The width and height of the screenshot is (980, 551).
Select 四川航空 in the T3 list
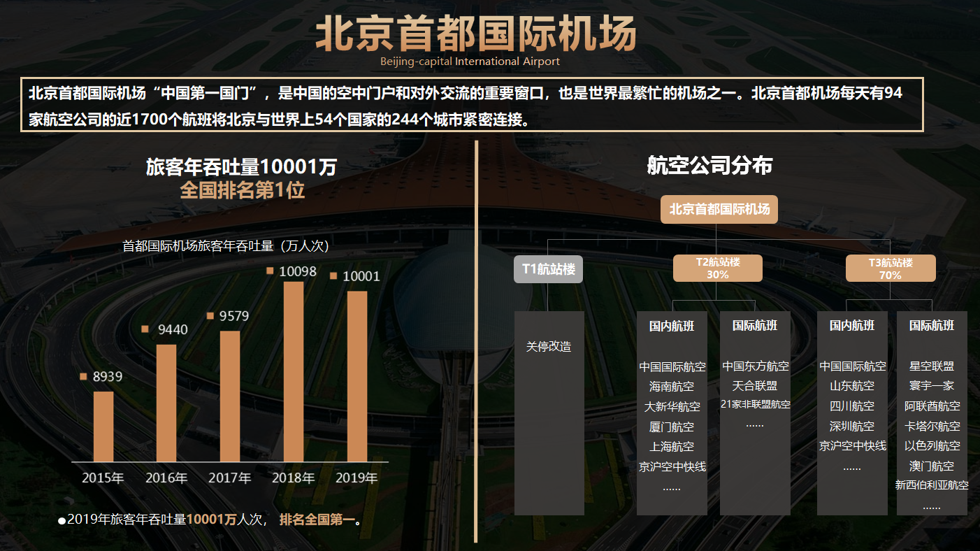(x=852, y=406)
